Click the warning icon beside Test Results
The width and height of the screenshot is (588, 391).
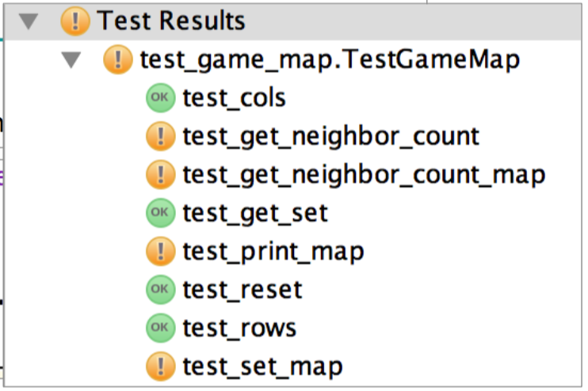[75, 21]
